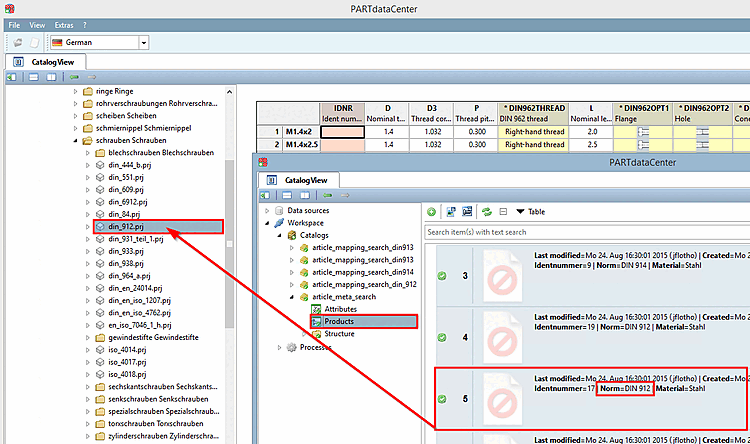Select iso_4017.prj in the tree
This screenshot has width=750, height=444.
[x=127, y=362]
